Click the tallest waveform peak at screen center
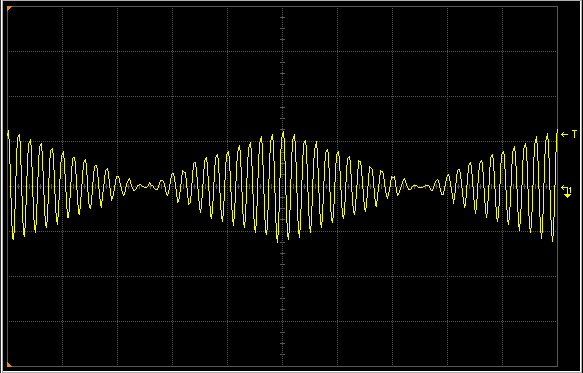This screenshot has height=373, width=583. coord(283,132)
